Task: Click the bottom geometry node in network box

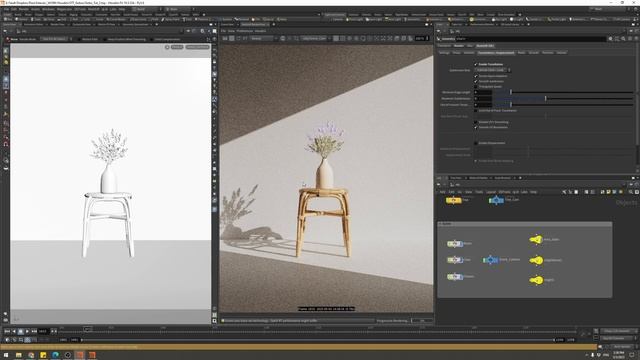Action: 455,277
